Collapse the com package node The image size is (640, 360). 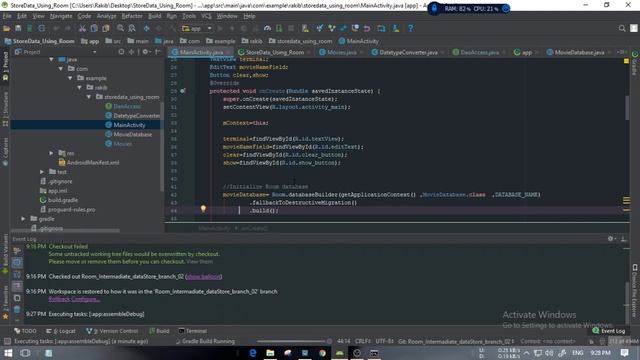click(61, 69)
